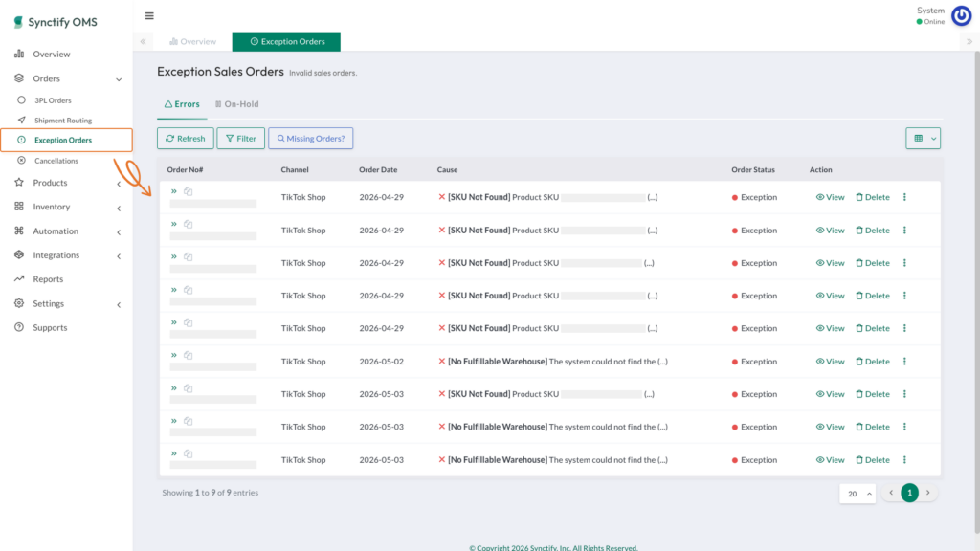Open the Filter options
980x551 pixels.
coord(240,138)
